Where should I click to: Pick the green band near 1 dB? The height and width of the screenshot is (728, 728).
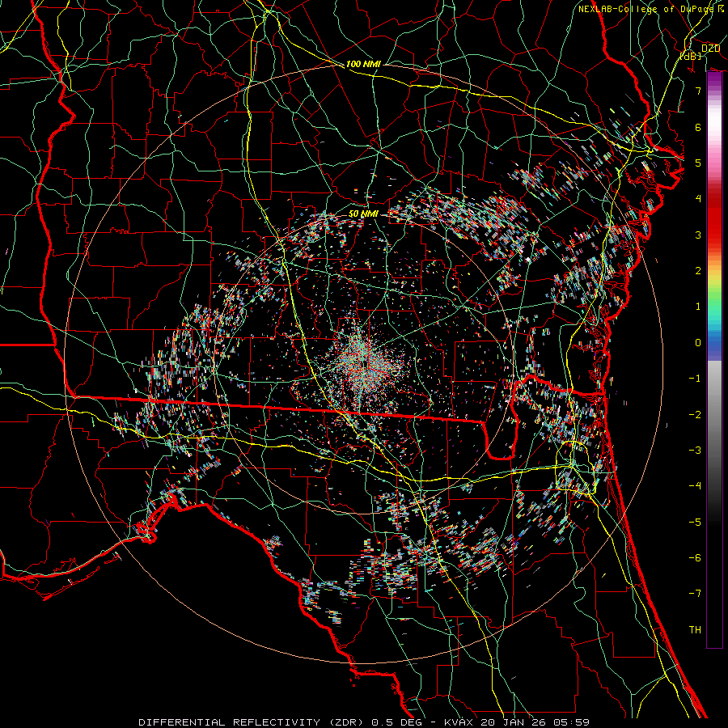click(714, 306)
